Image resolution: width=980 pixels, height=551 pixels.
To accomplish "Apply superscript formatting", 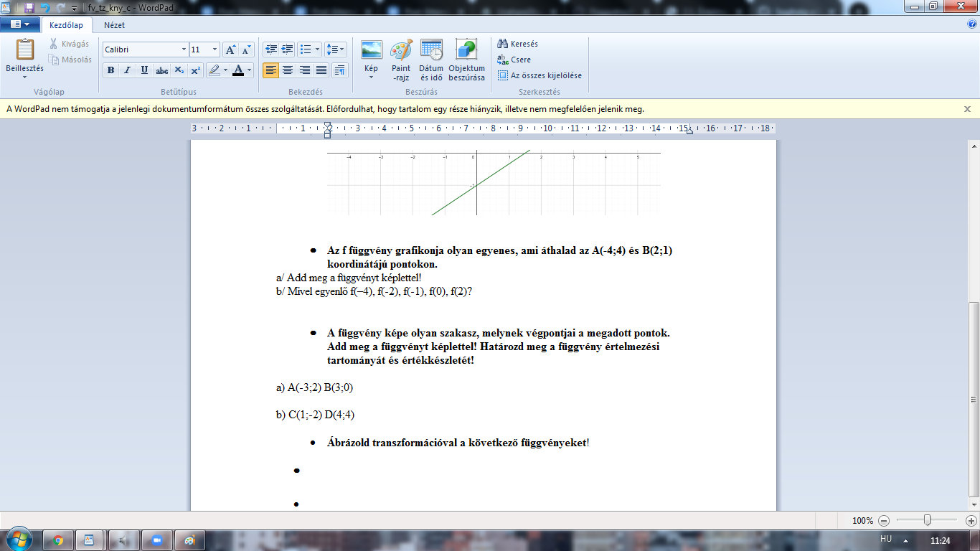I will coord(196,70).
